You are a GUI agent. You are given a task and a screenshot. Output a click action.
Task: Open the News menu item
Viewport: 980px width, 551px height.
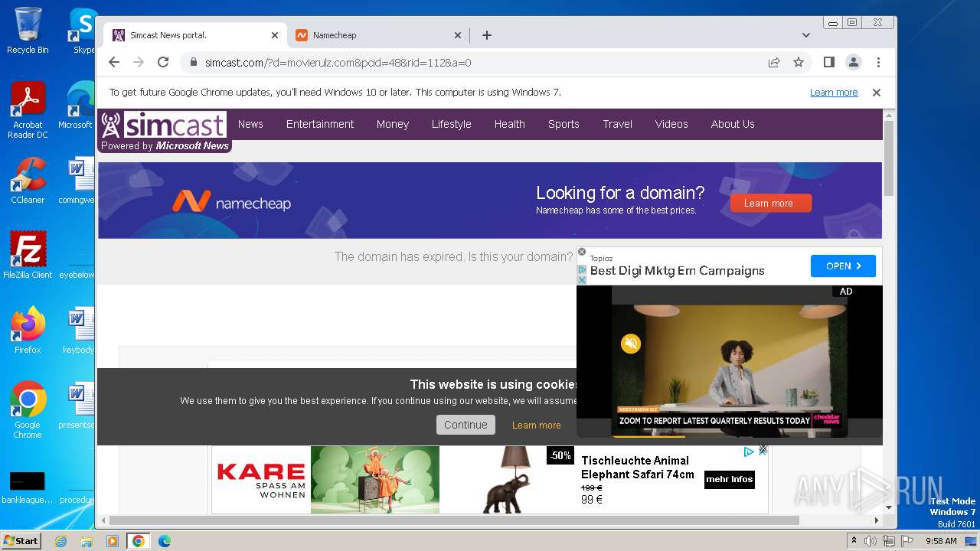point(250,124)
